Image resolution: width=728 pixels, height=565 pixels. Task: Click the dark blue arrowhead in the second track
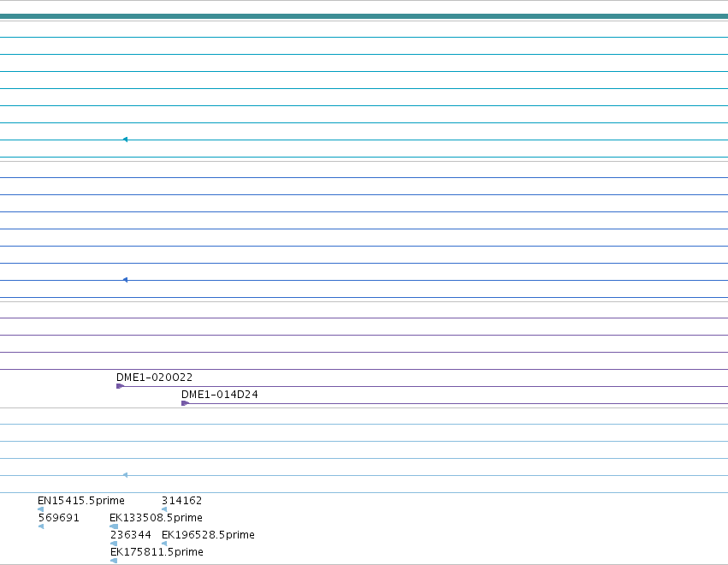(125, 280)
